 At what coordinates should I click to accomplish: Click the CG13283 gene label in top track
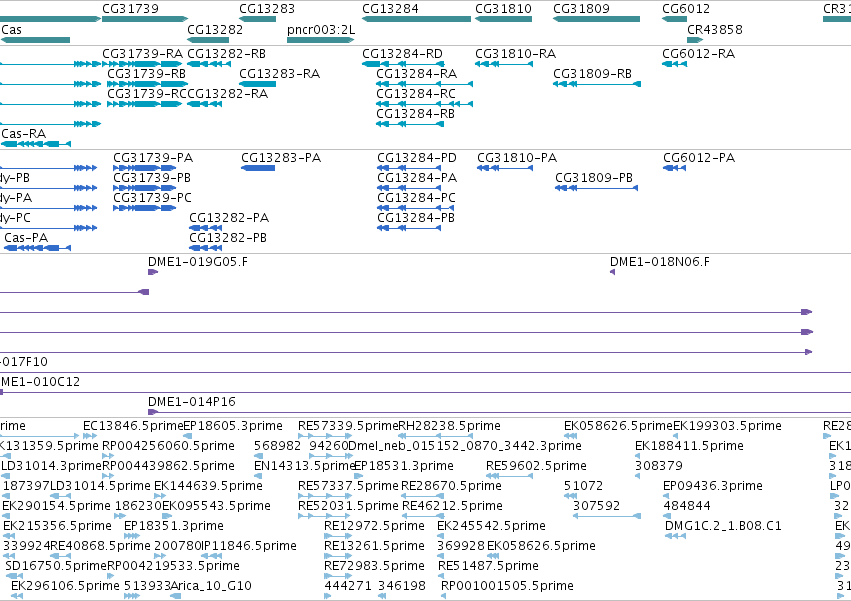[x=266, y=9]
